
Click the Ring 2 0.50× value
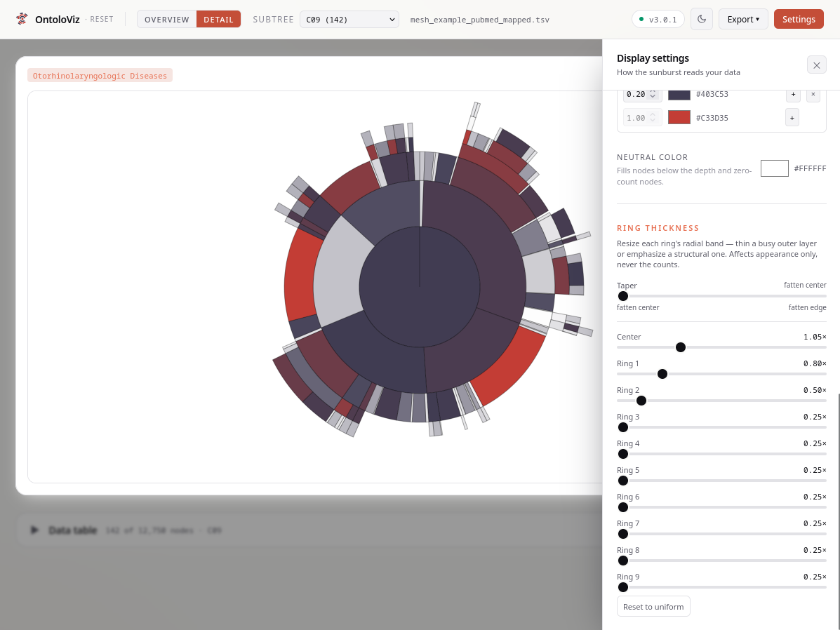(815, 391)
